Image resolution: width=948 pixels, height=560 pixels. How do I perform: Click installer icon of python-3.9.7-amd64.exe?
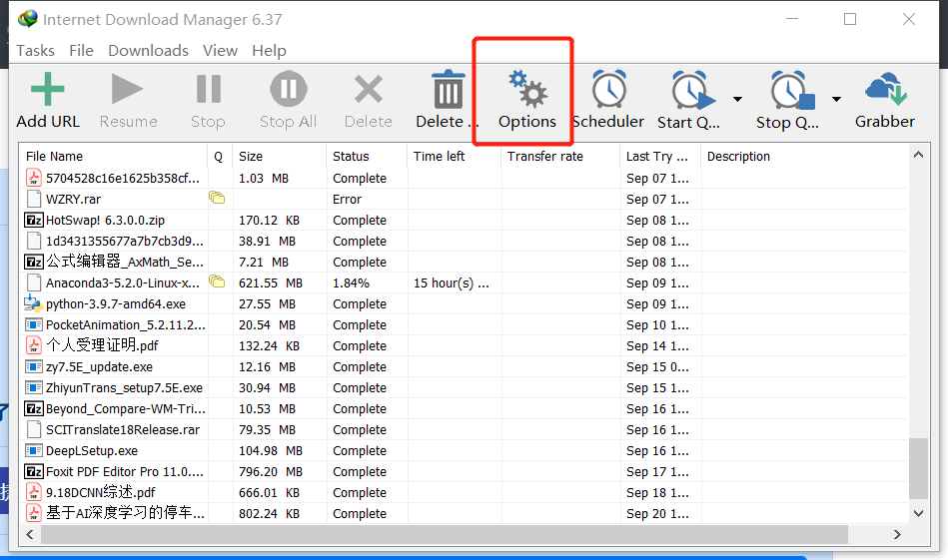33,303
